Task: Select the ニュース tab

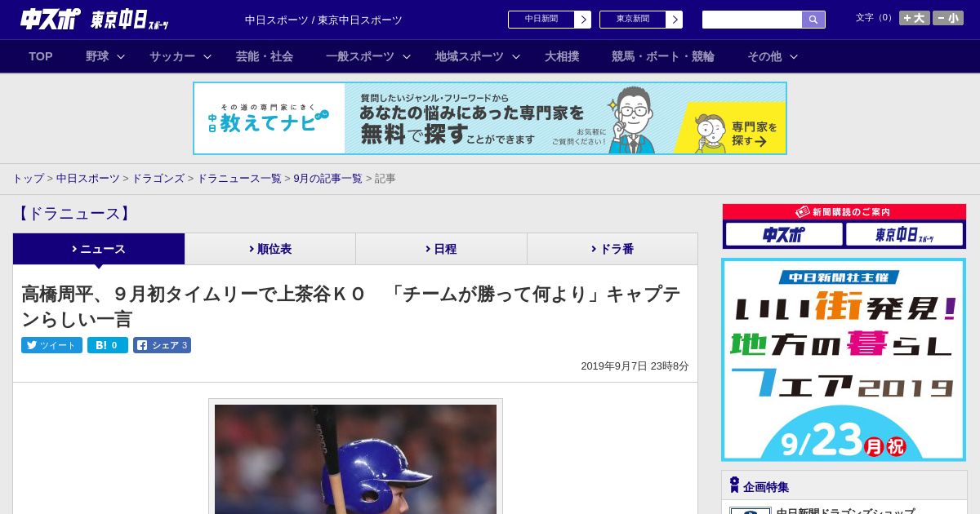Action: (99, 249)
